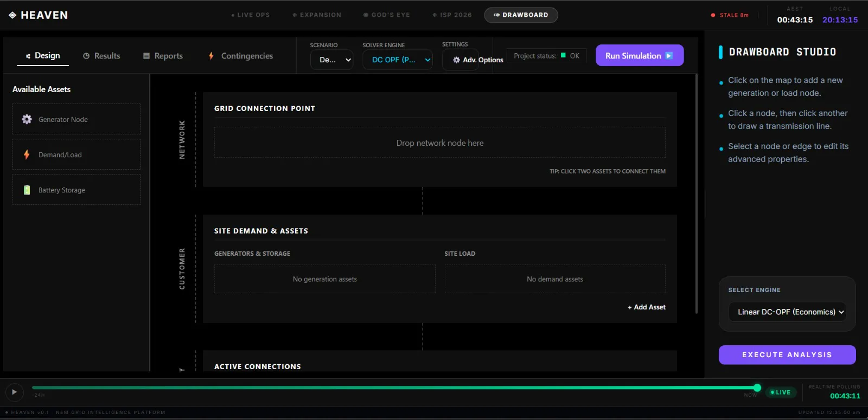Screen dimensions: 868x420
Task: Click the canvas vertical scrollbar
Action: coord(697,193)
